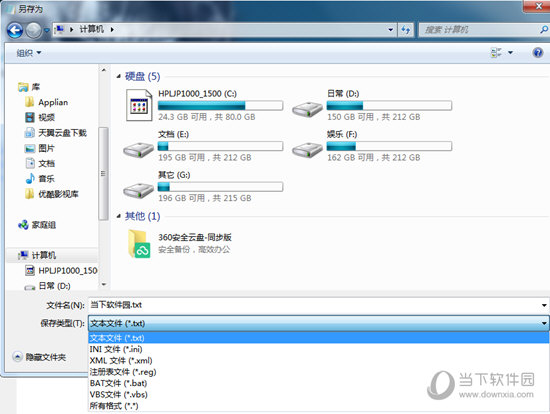The image size is (550, 414).
Task: Click the change view icon
Action: click(x=496, y=53)
